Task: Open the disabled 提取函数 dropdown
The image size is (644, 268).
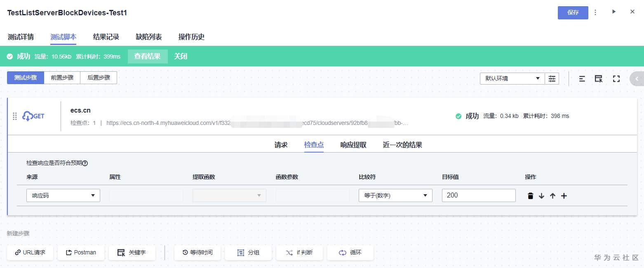Action: (x=229, y=195)
